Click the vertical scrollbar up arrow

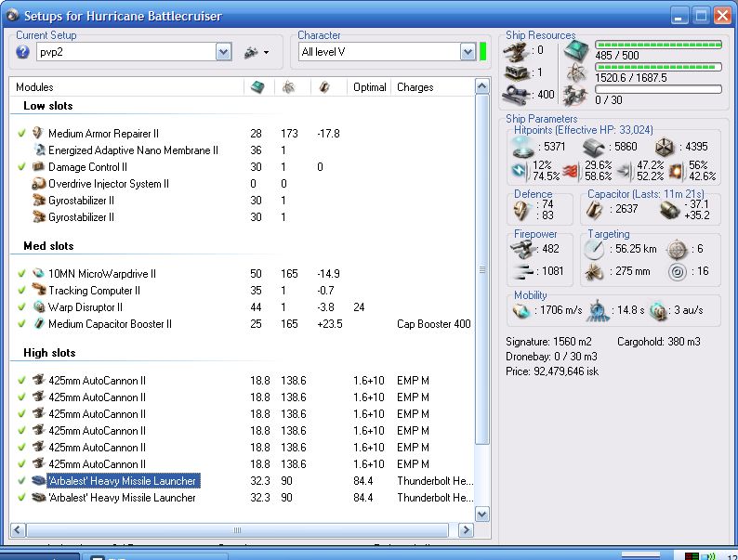click(482, 86)
